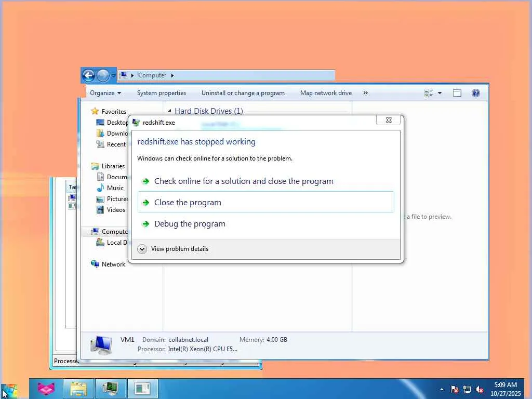This screenshot has width=532, height=399.
Task: Choose Debug the program
Action: point(265,224)
